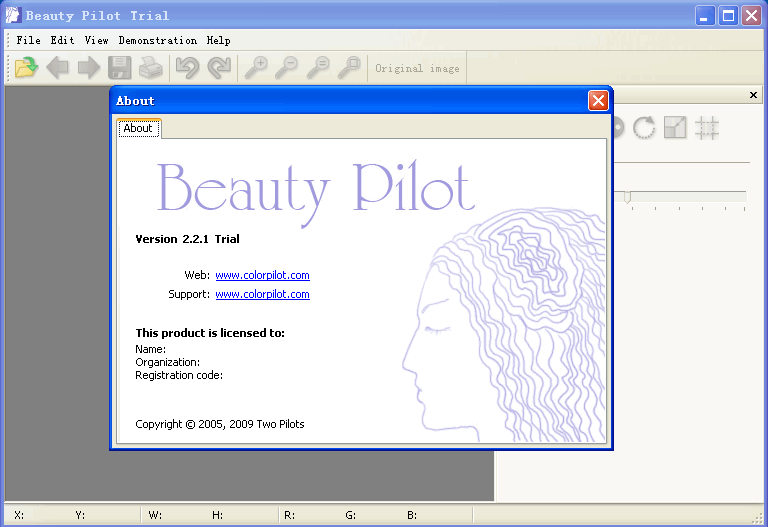
Task: Click the X: status bar field
Action: (19, 515)
